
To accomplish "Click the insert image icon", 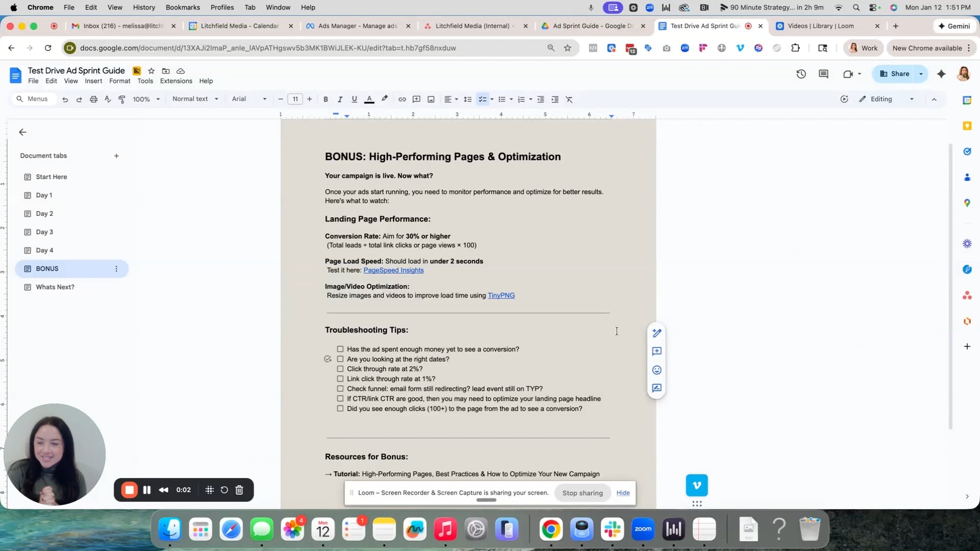I will [431, 99].
